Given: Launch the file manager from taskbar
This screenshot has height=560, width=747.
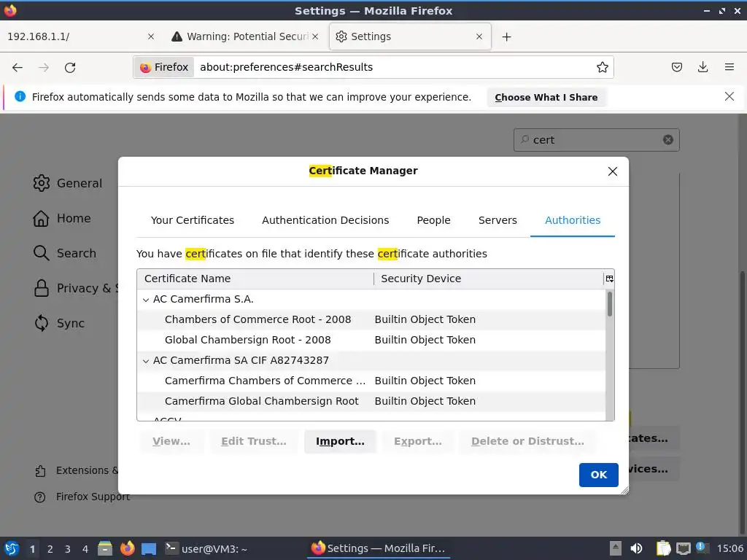Looking at the screenshot, I should pos(105,548).
